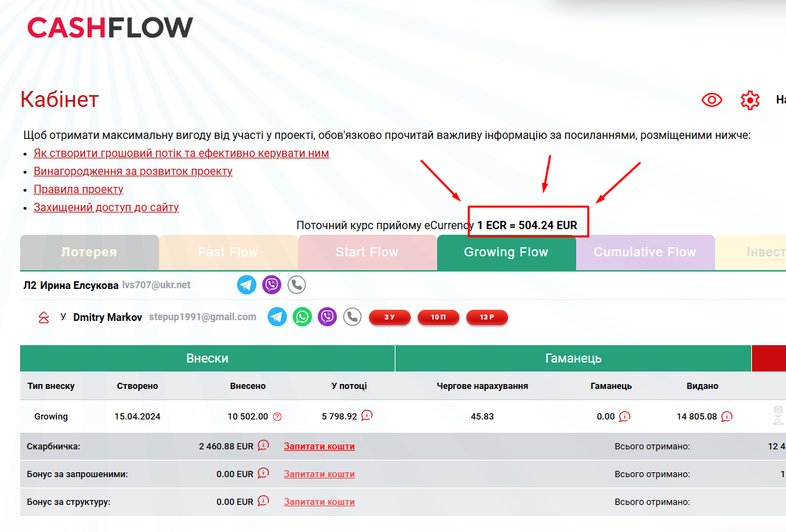Click Запитати кошти in Скарбничка row
The image size is (786, 532).
319,447
